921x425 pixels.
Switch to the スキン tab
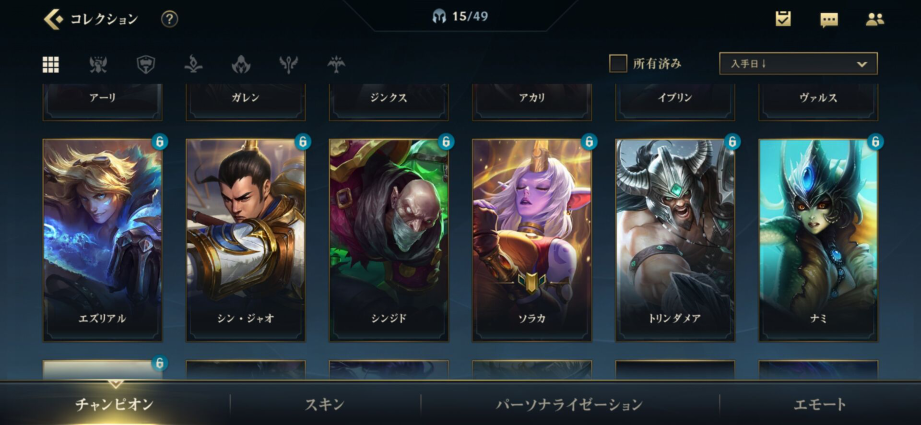(325, 404)
